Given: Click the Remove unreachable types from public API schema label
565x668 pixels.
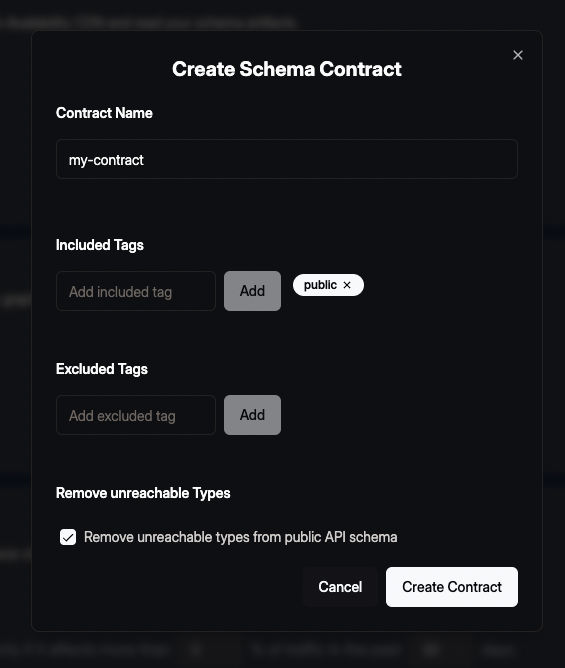Looking at the screenshot, I should pyautogui.click(x=240, y=537).
